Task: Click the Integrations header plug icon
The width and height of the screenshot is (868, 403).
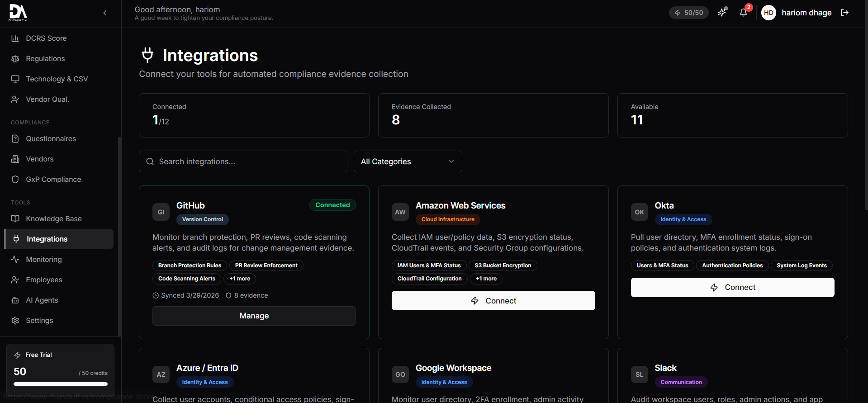Action: click(147, 55)
